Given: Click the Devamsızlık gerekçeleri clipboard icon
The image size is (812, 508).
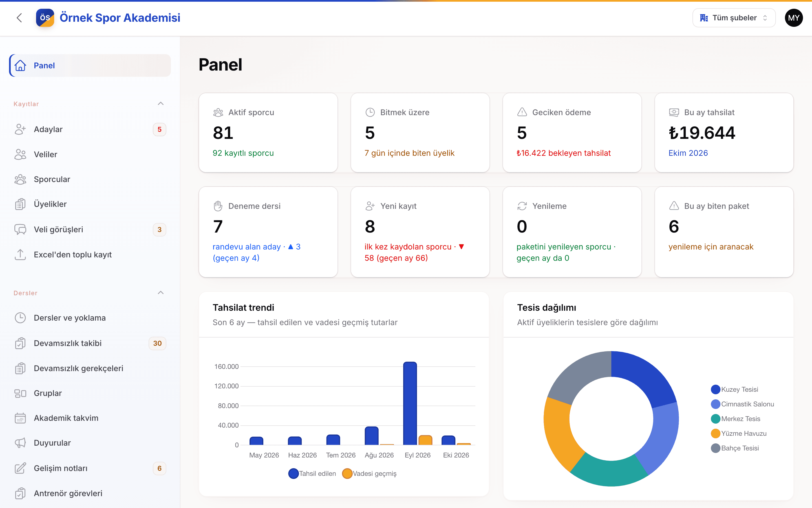Looking at the screenshot, I should click(21, 369).
